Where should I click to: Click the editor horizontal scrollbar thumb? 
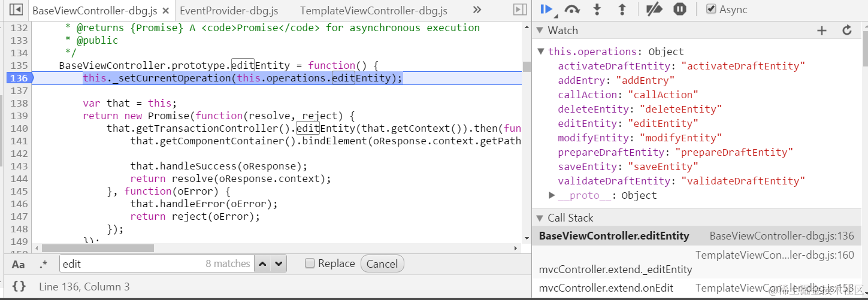(x=98, y=248)
